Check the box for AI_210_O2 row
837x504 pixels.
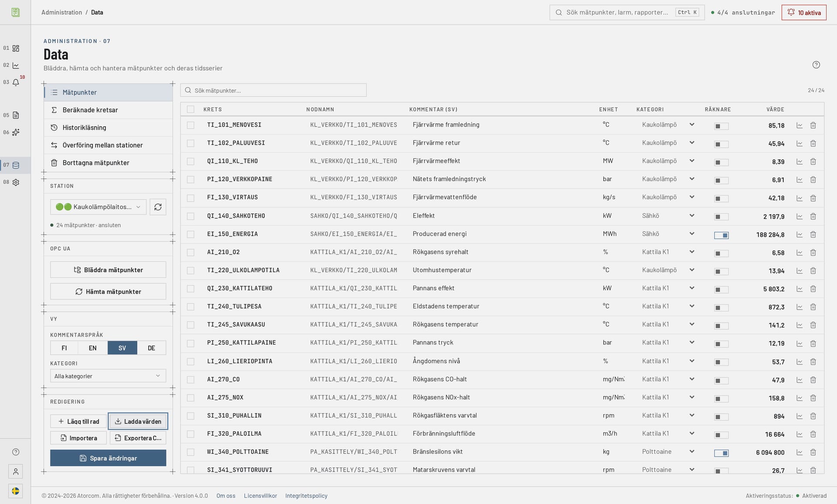pos(191,252)
